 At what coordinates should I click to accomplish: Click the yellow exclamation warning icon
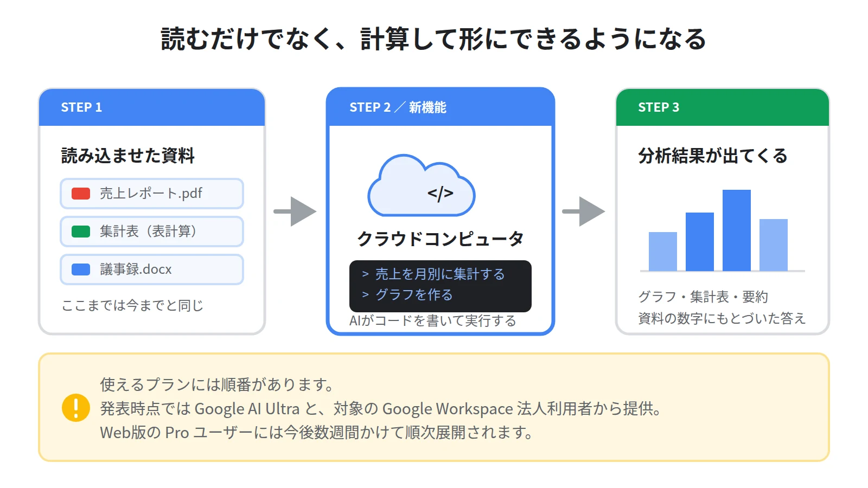tap(76, 408)
